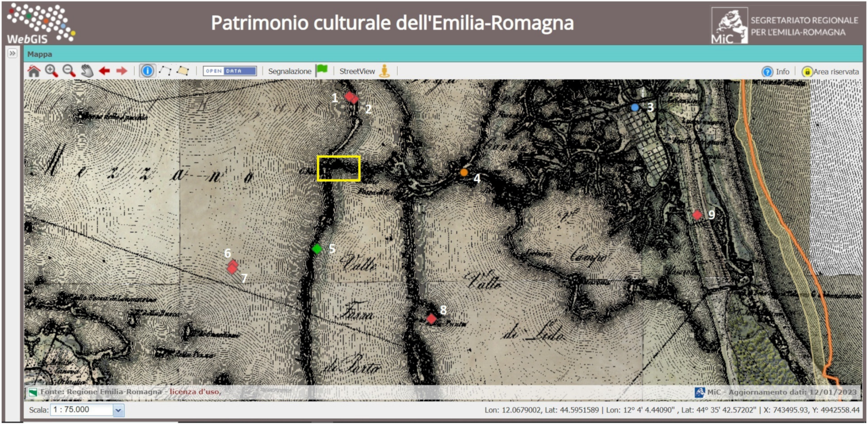Select the Zoom Out magnifier tool
Viewport: 868px width, 425px height.
coord(69,71)
